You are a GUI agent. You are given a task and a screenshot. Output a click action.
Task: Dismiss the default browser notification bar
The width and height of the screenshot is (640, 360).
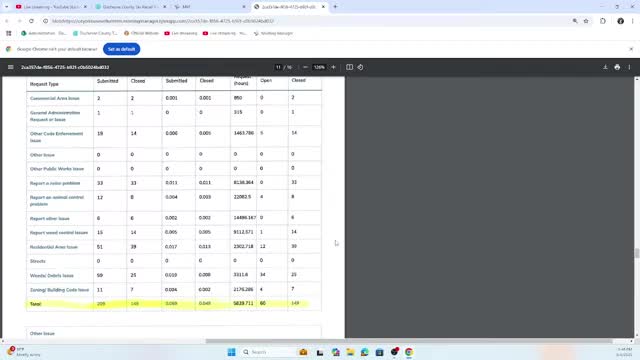pos(631,49)
